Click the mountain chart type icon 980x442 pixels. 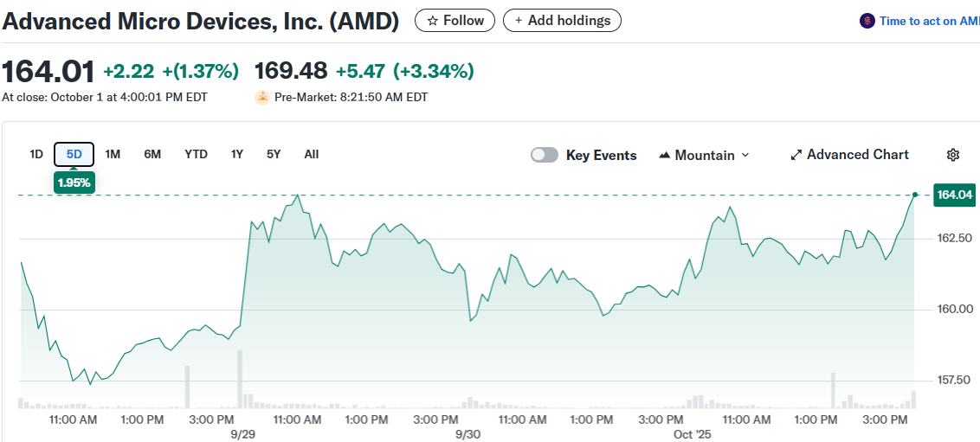pyautogui.click(x=665, y=156)
